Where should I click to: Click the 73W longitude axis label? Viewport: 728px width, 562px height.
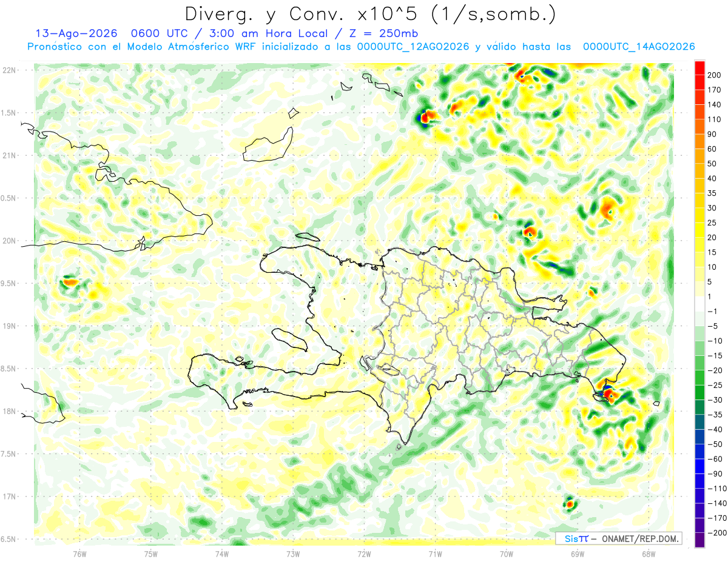(292, 553)
